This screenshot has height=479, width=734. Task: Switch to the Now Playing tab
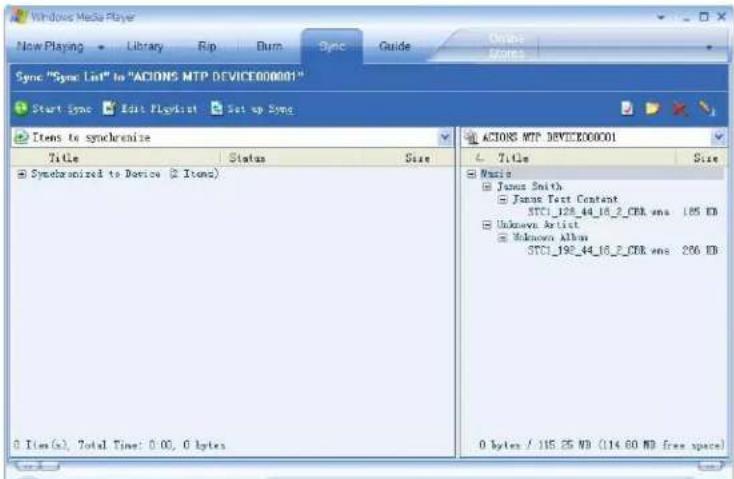[x=50, y=46]
